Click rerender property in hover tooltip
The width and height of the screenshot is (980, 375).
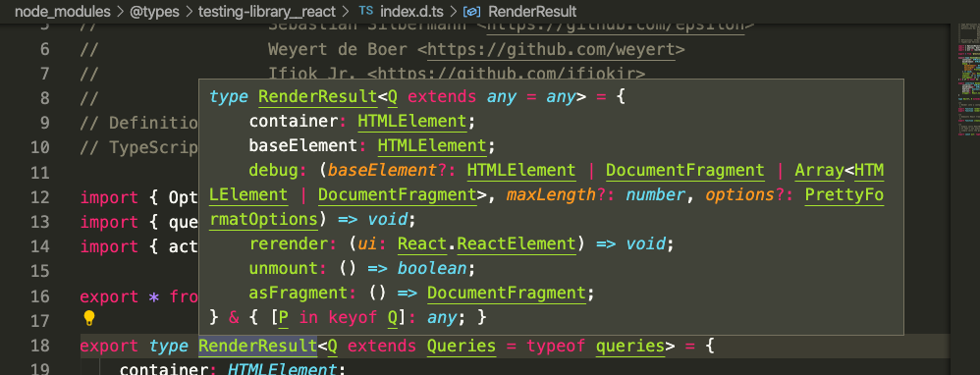[288, 243]
